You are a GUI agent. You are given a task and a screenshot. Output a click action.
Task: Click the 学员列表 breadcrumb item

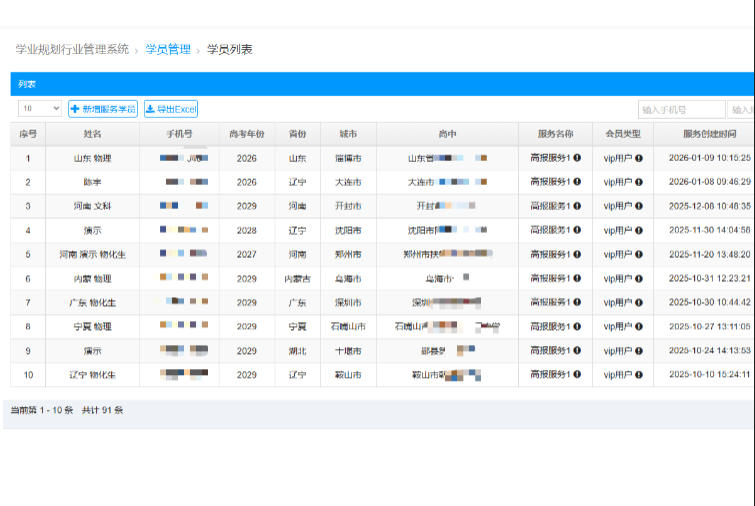point(230,49)
